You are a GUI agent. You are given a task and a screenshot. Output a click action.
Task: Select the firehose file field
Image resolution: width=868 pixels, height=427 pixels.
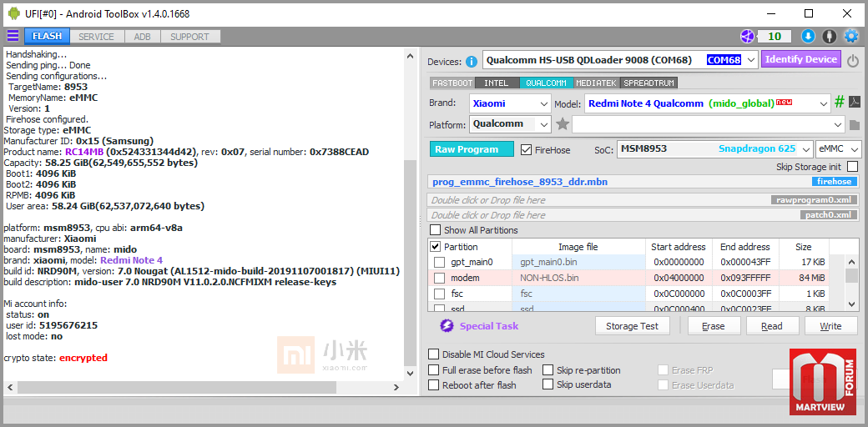tap(643, 182)
